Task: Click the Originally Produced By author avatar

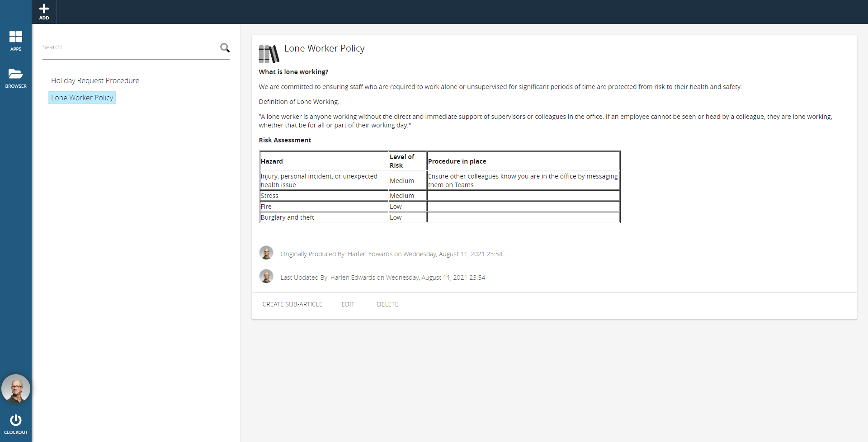Action: (266, 253)
